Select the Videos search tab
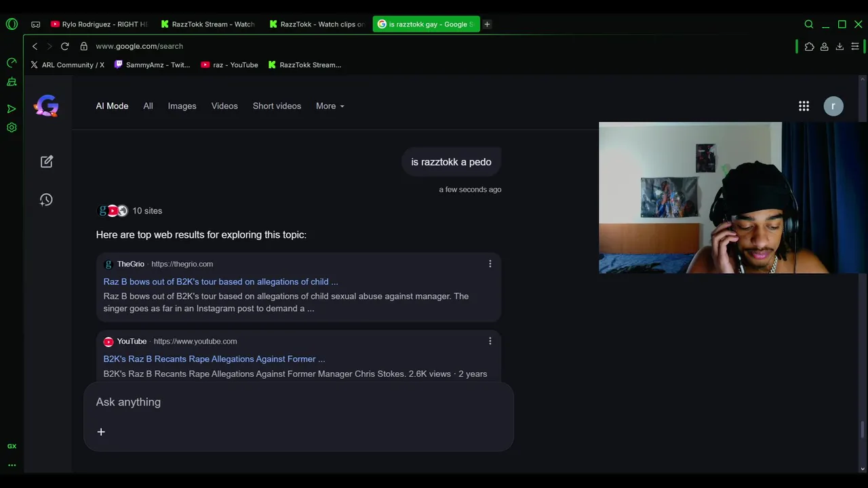The image size is (868, 488). [224, 106]
